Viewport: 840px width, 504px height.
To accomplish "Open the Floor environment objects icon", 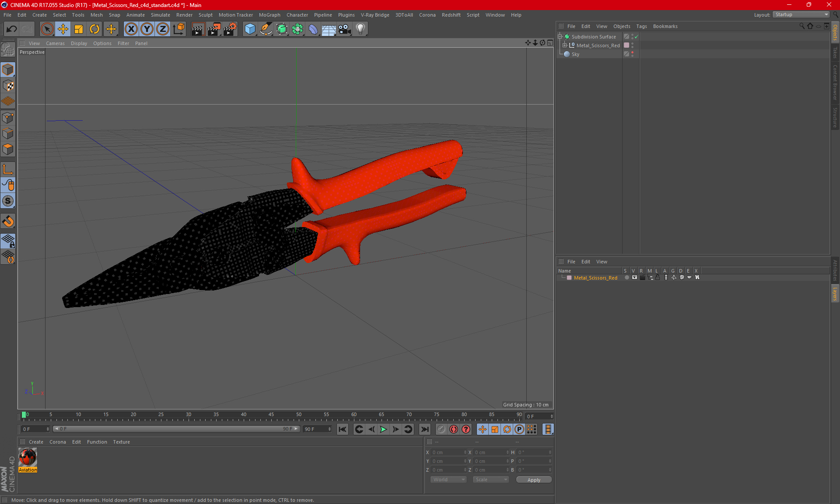I will (329, 29).
